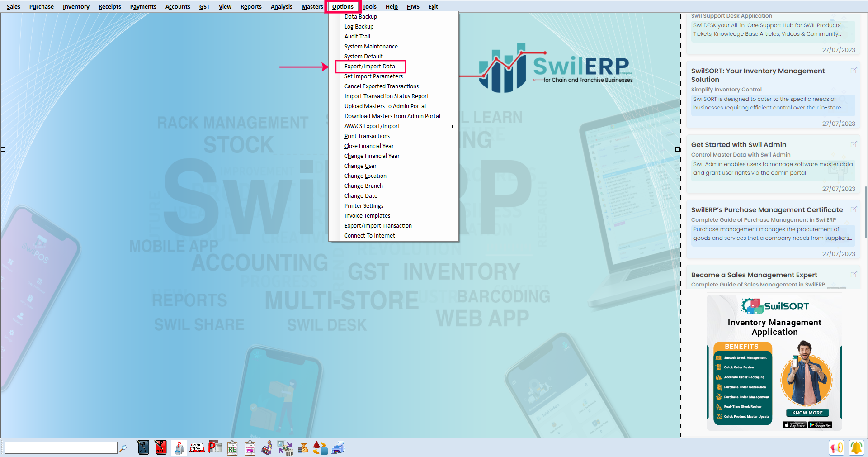This screenshot has width=868, height=457.
Task: Open Become a Sales Management Expert article
Action: 754,275
